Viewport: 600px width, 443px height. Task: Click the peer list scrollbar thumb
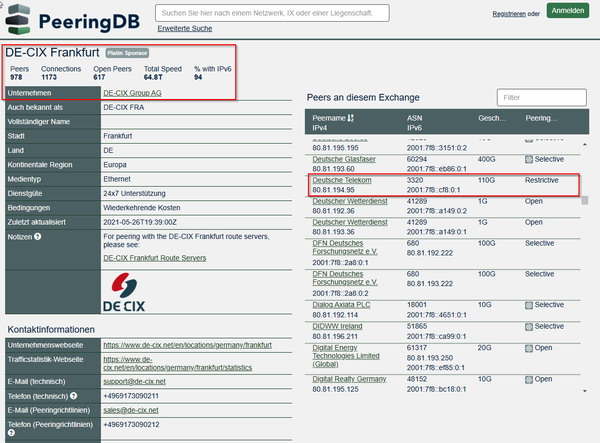click(585, 200)
